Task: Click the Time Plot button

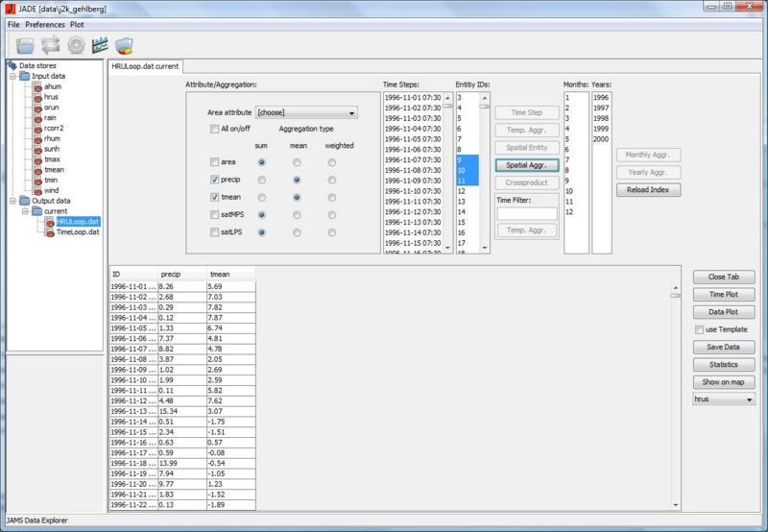Action: coord(723,295)
